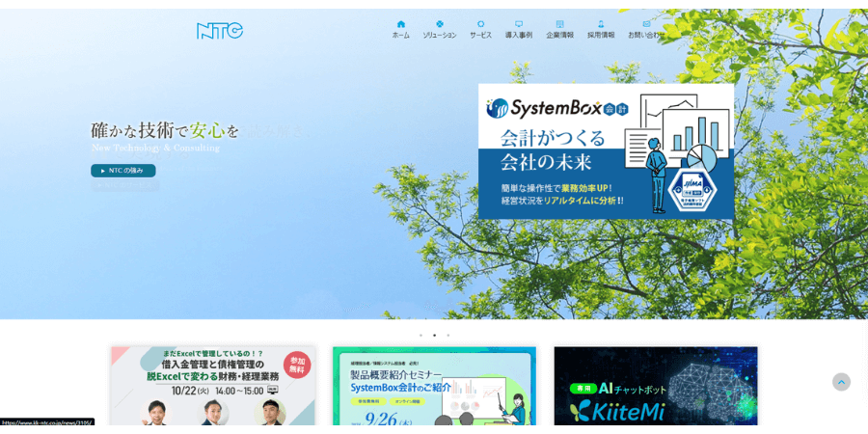Click the NTC logo in the header
This screenshot has width=868, height=434.
tap(220, 31)
